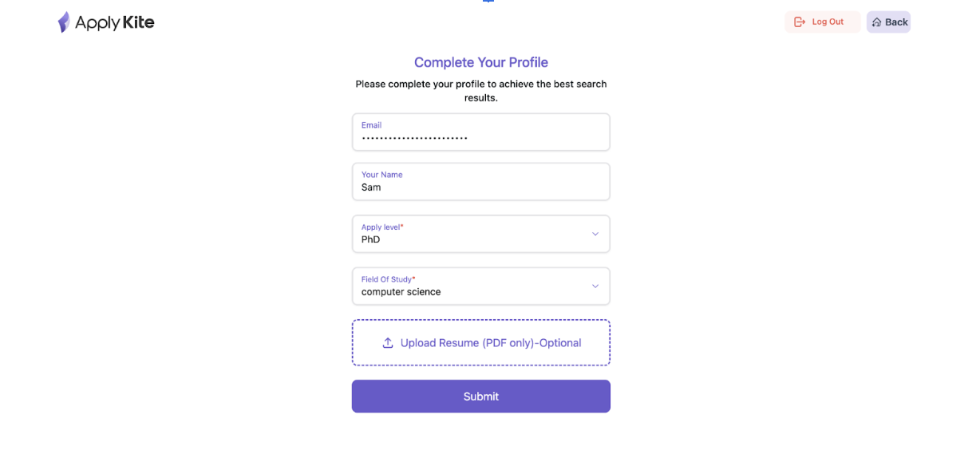Go back using the Back button
This screenshot has width=980, height=450.
tap(888, 22)
